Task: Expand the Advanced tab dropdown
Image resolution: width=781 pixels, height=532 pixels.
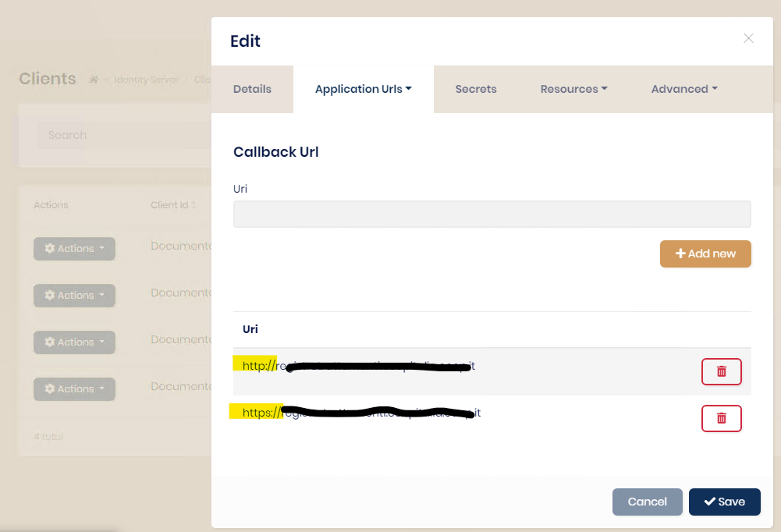Action: click(684, 89)
